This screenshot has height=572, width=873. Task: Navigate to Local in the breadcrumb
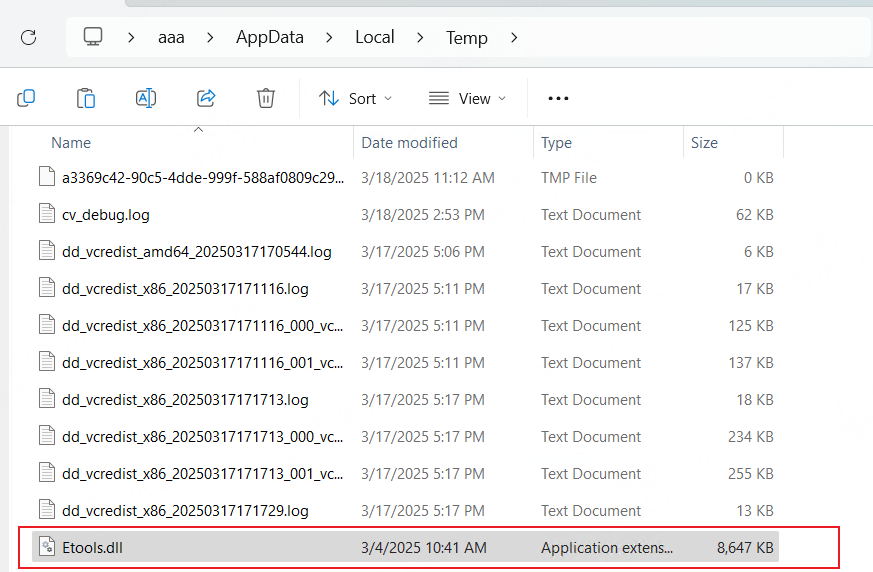(375, 38)
